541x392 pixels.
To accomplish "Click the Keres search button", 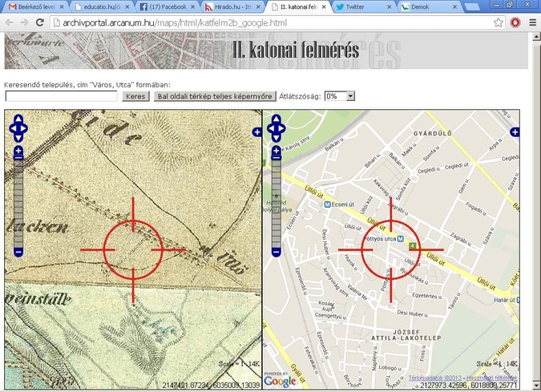I will (135, 96).
